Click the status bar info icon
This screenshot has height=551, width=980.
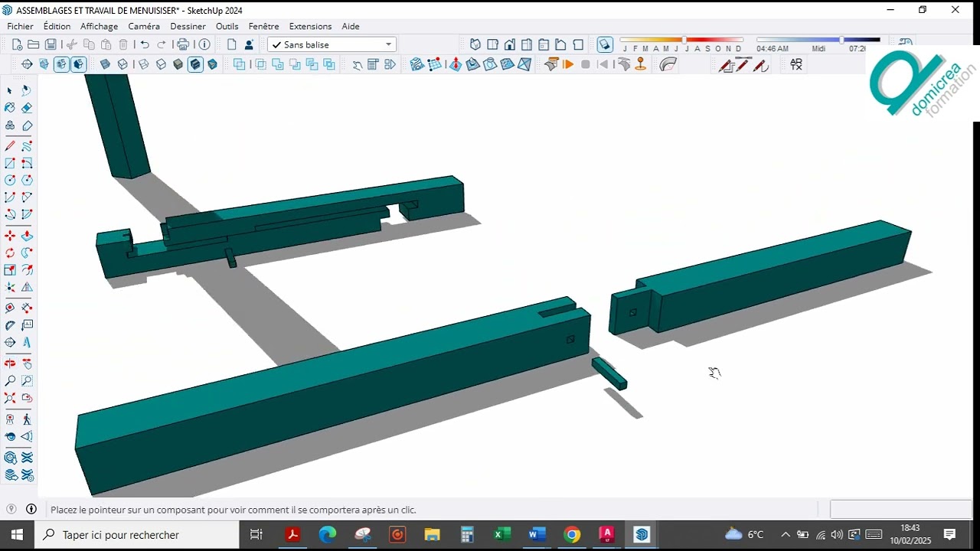31,509
